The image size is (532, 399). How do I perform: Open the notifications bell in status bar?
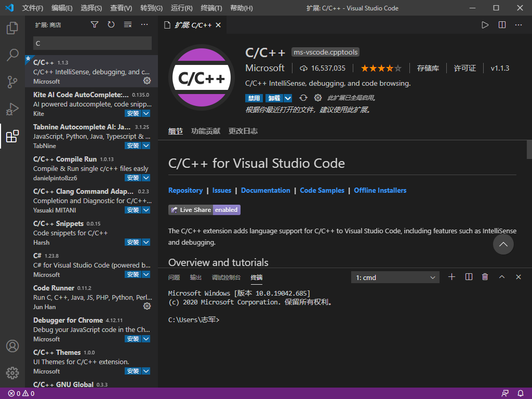click(x=521, y=394)
